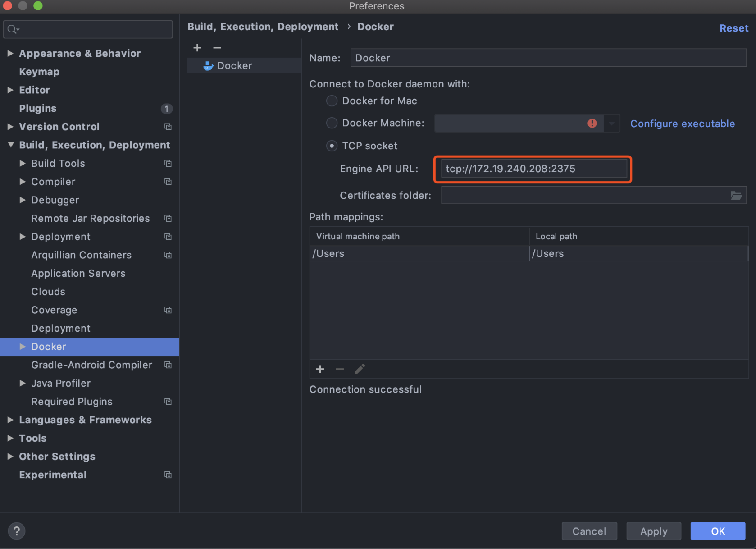Image resolution: width=756 pixels, height=549 pixels.
Task: Select the TCP socket radio button
Action: (332, 146)
